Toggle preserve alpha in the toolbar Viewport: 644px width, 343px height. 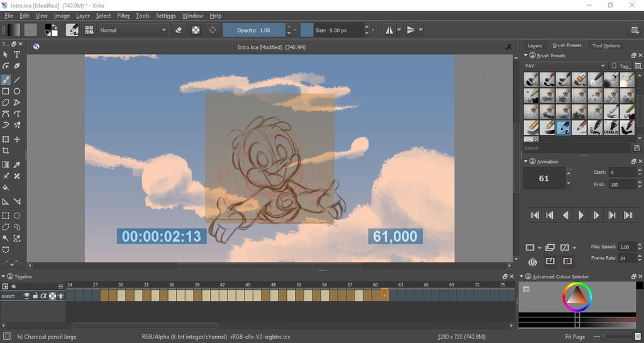pos(196,30)
